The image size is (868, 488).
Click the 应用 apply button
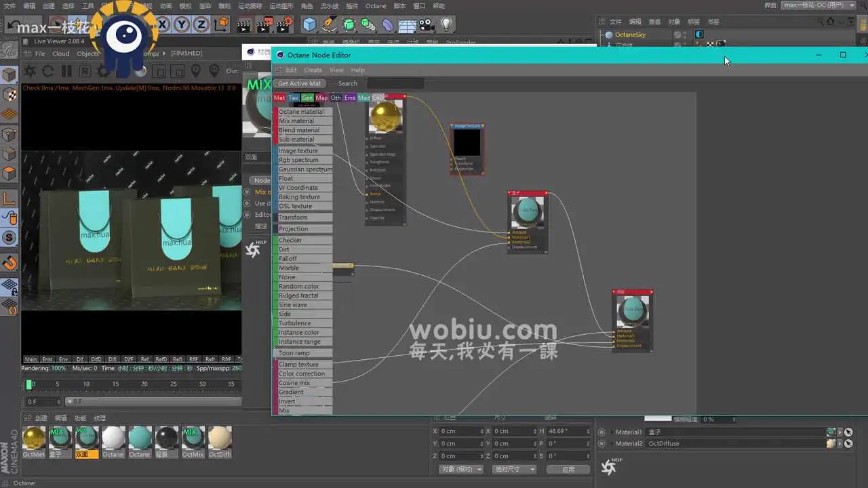568,469
